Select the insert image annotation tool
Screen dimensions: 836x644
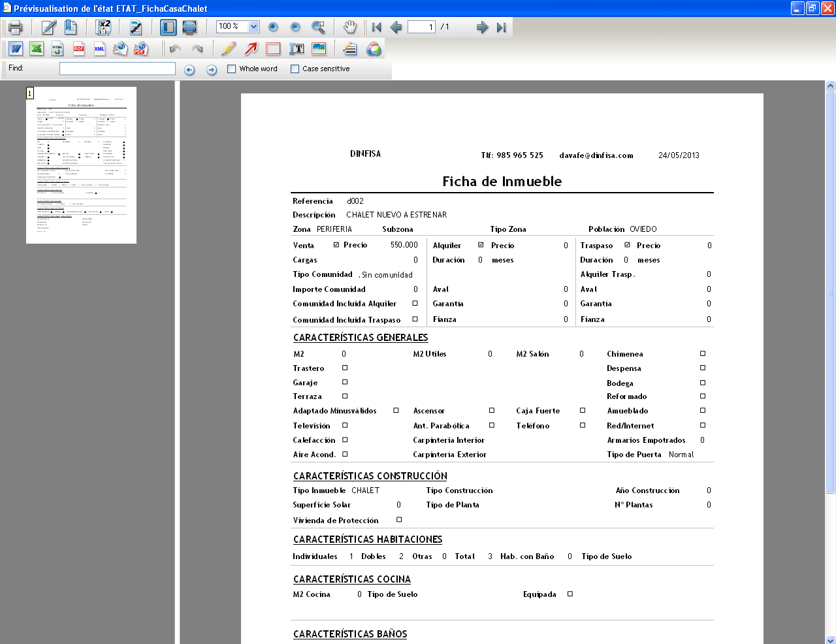pos(319,49)
